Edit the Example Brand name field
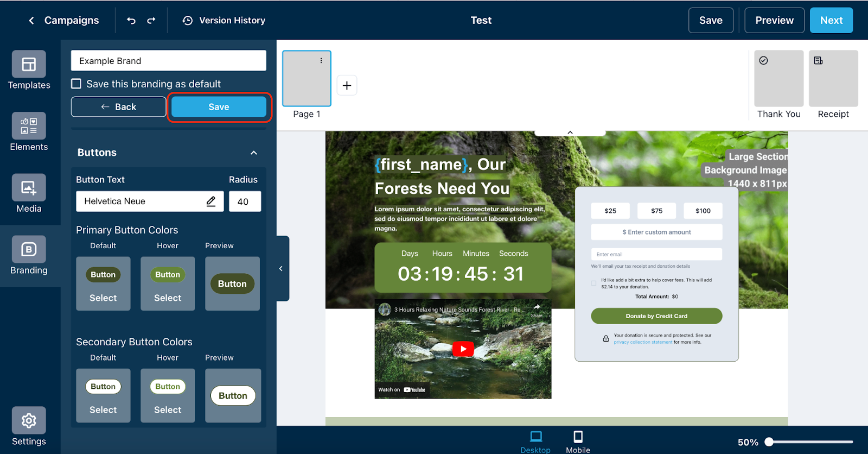 169,61
